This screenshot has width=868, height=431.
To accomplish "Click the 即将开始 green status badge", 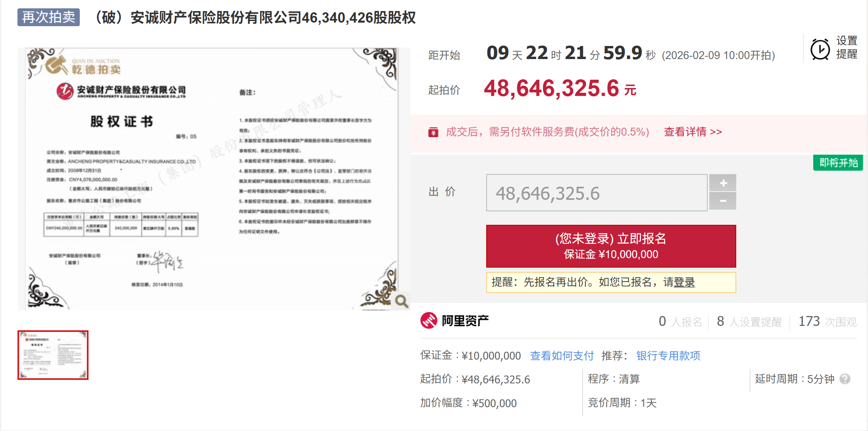I will 838,163.
